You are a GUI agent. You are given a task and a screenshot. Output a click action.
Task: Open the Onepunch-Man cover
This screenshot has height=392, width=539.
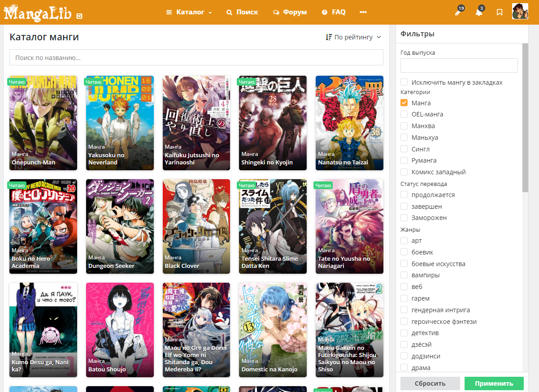[43, 123]
